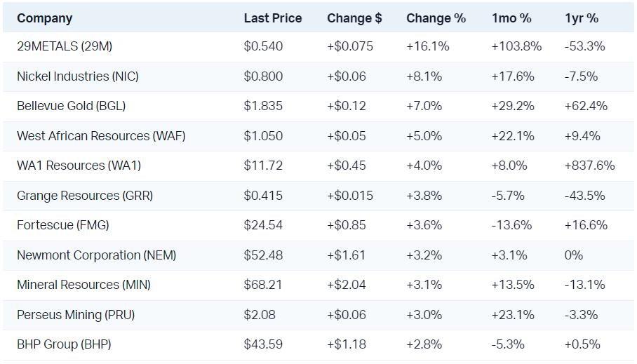Click the Change $ column header
This screenshot has height=364, width=637.
click(354, 18)
